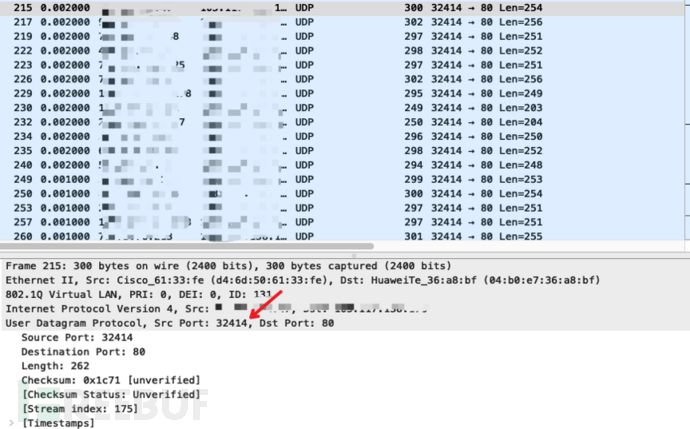Click Len=253 info of packet 249
The height and width of the screenshot is (429, 690).
521,180
